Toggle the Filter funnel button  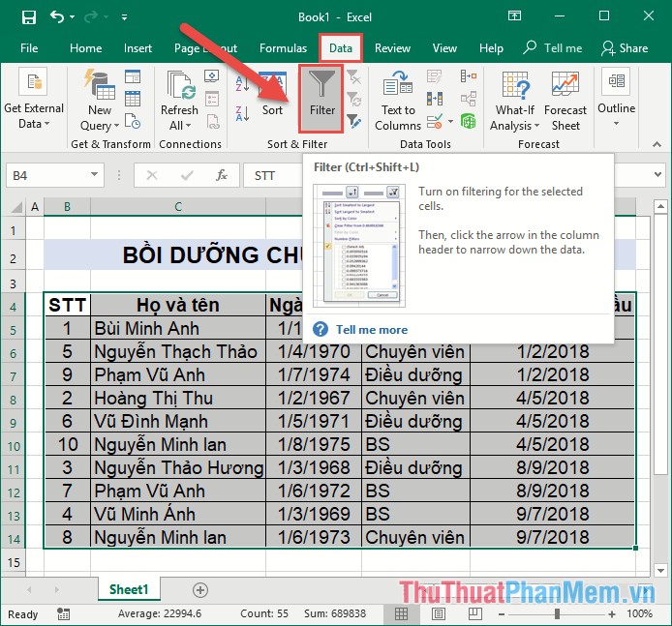pos(321,99)
